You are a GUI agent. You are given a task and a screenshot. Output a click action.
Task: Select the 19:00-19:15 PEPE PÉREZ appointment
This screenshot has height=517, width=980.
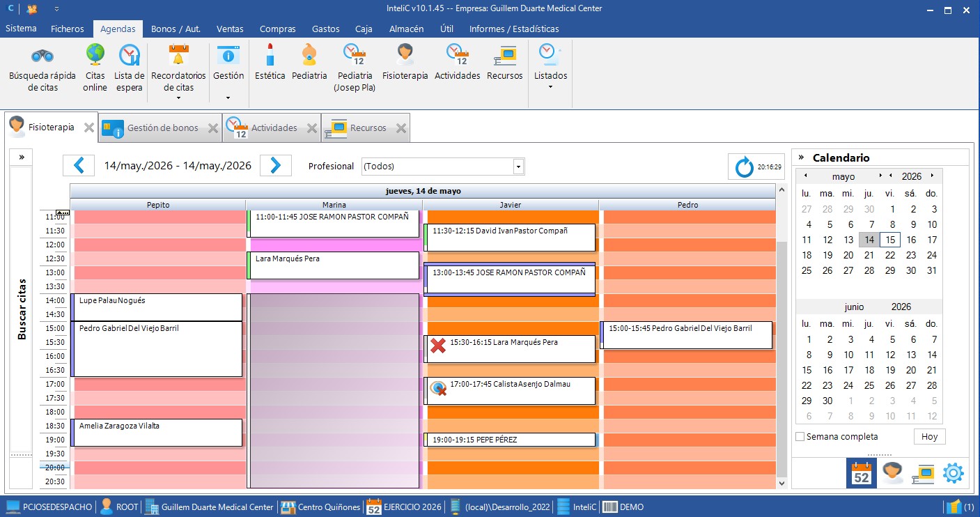point(510,440)
